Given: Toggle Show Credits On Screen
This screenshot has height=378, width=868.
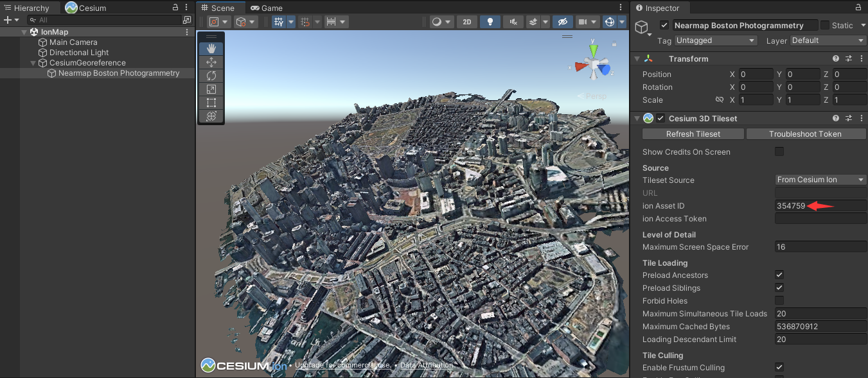Looking at the screenshot, I should pyautogui.click(x=779, y=151).
